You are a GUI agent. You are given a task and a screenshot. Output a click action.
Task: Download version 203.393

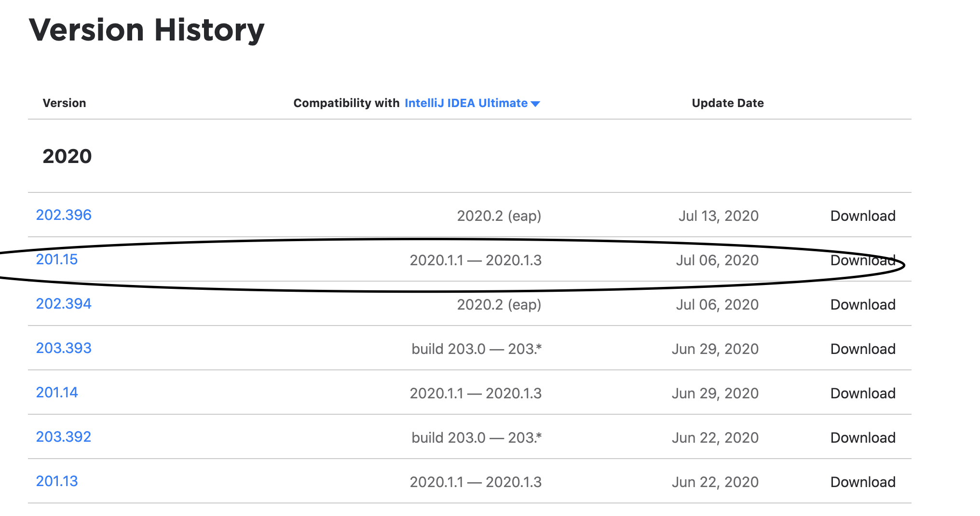(x=863, y=349)
